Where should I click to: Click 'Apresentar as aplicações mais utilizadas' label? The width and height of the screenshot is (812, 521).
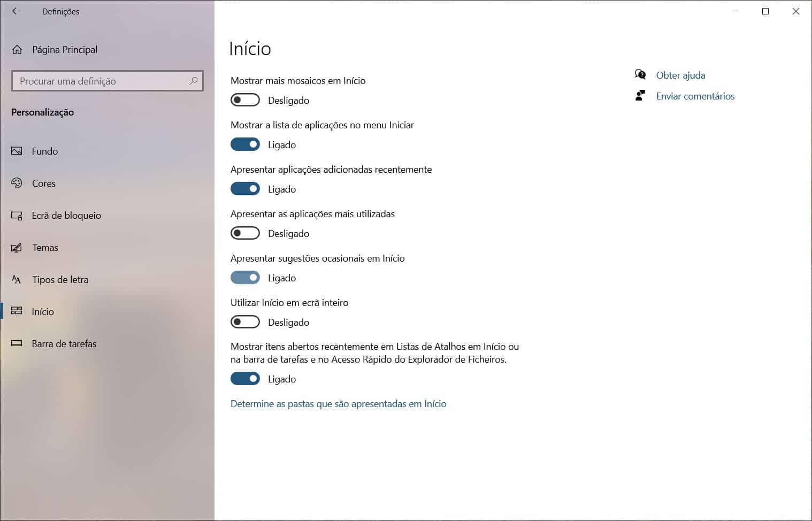point(312,214)
